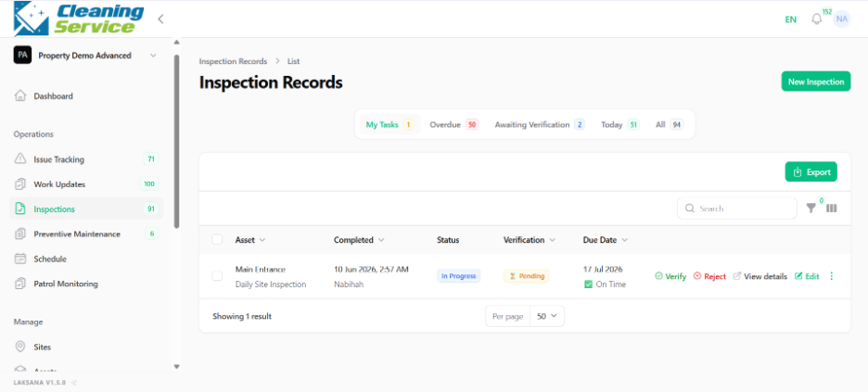Switch language using the EN button

point(790,19)
